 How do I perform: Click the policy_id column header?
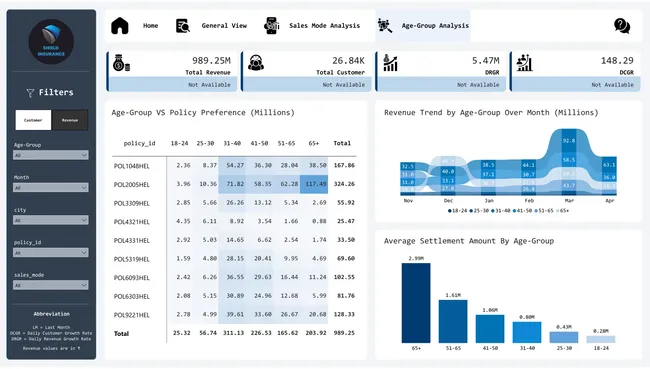tap(139, 143)
